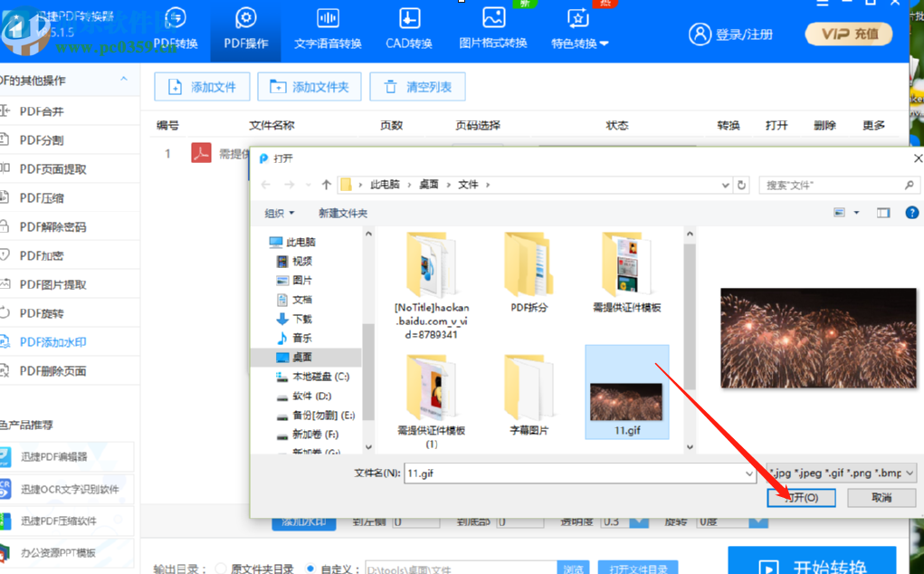Select PDF解除密码 in sidebar

pyautogui.click(x=70, y=226)
